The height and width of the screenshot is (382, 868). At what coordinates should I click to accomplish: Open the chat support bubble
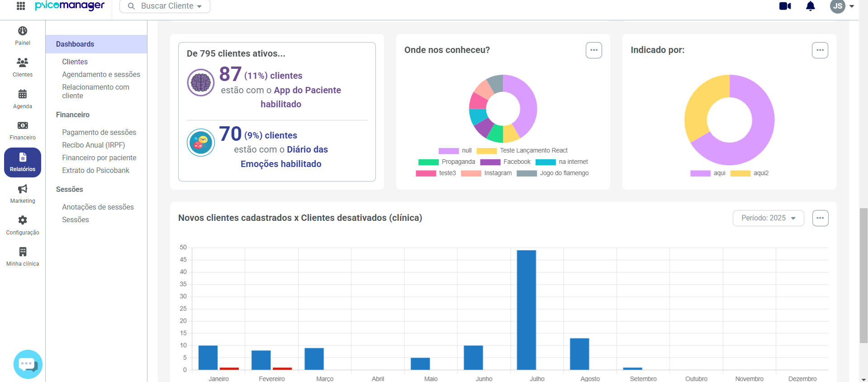pos(28,364)
